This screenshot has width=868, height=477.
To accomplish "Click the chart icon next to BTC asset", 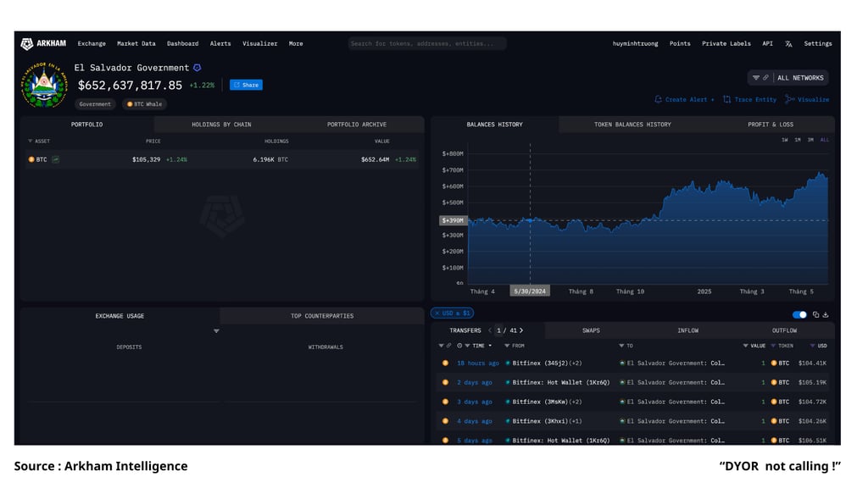I will (x=55, y=159).
